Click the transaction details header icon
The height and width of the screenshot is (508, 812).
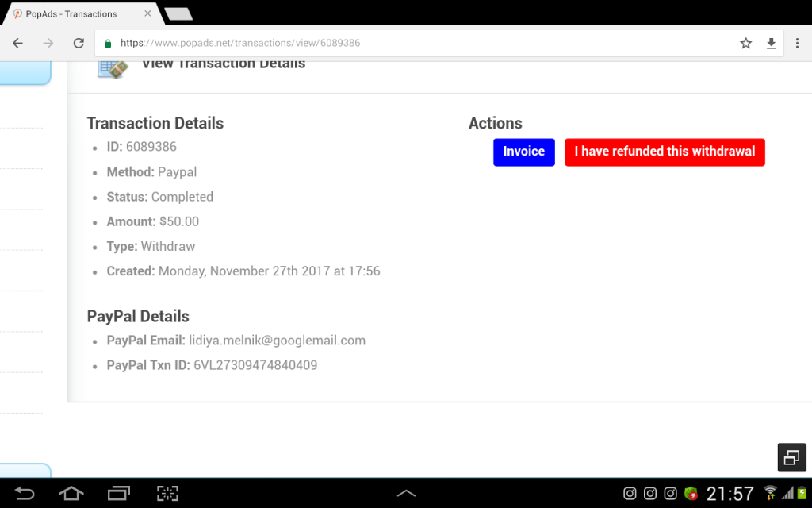point(113,69)
